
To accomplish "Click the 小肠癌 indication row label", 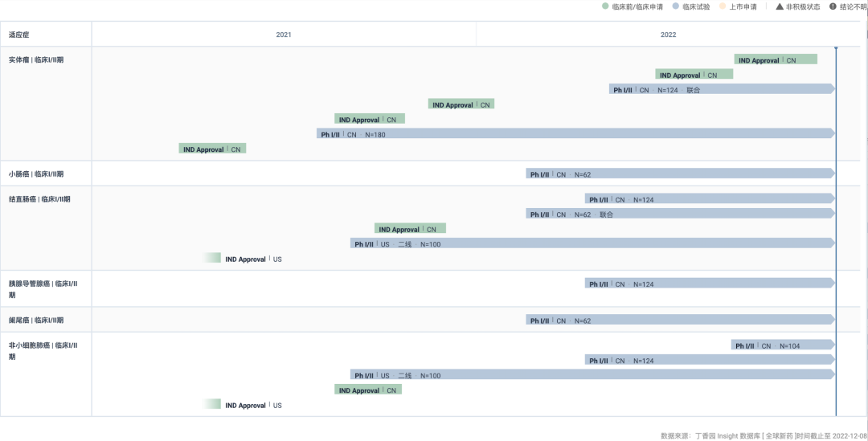I will [x=36, y=174].
